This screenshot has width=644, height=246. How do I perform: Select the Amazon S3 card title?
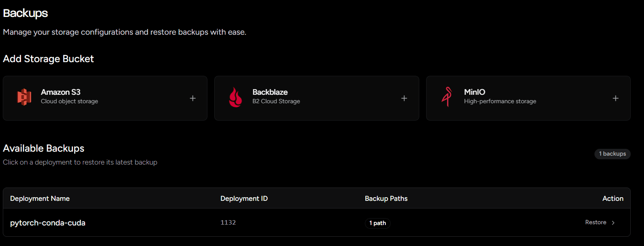[x=61, y=92]
